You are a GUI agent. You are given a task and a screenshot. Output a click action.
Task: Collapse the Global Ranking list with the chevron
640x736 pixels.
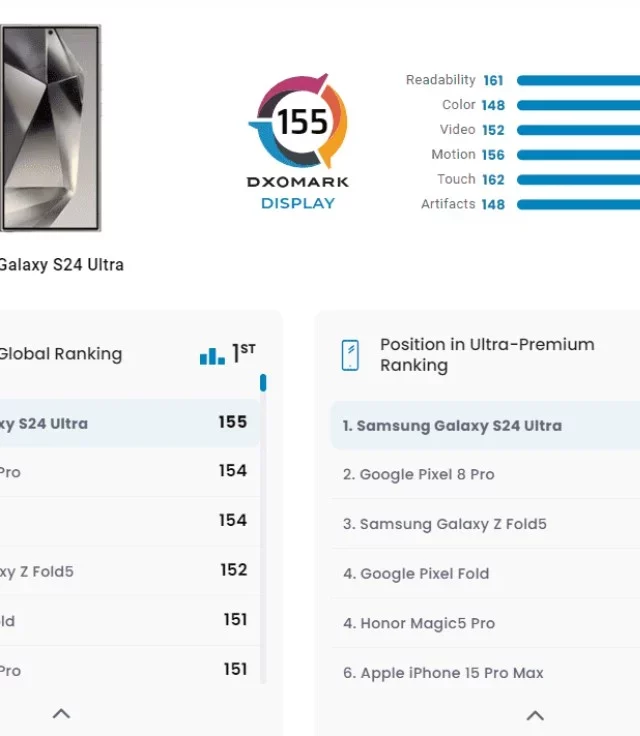coord(62,714)
